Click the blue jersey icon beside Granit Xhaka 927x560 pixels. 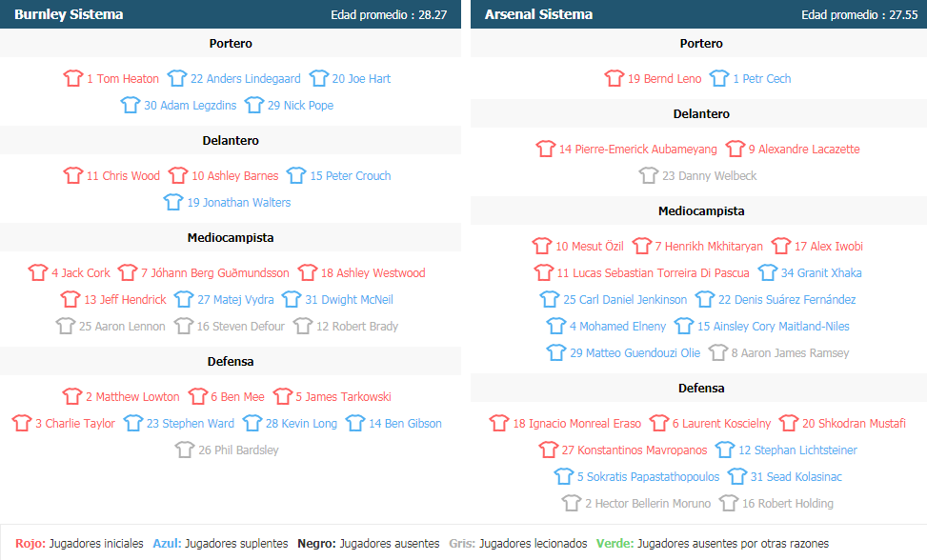coord(767,272)
